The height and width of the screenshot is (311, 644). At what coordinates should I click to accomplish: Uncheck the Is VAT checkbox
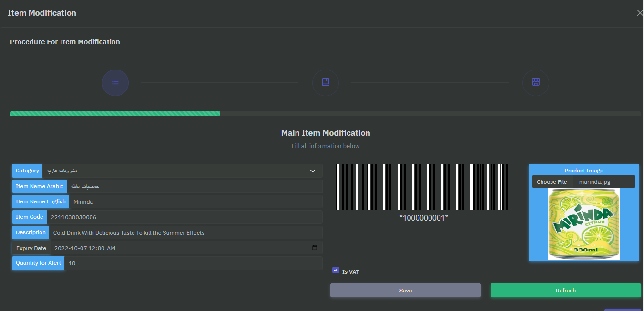(x=336, y=270)
